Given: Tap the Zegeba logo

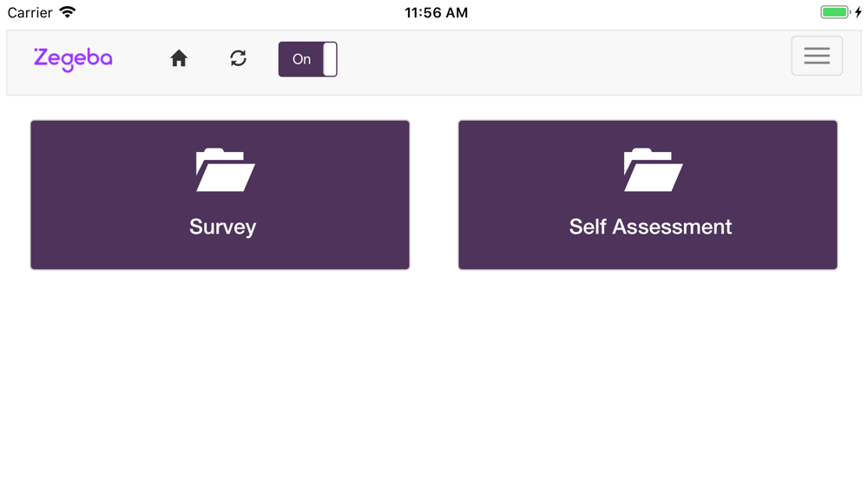Looking at the screenshot, I should (73, 59).
